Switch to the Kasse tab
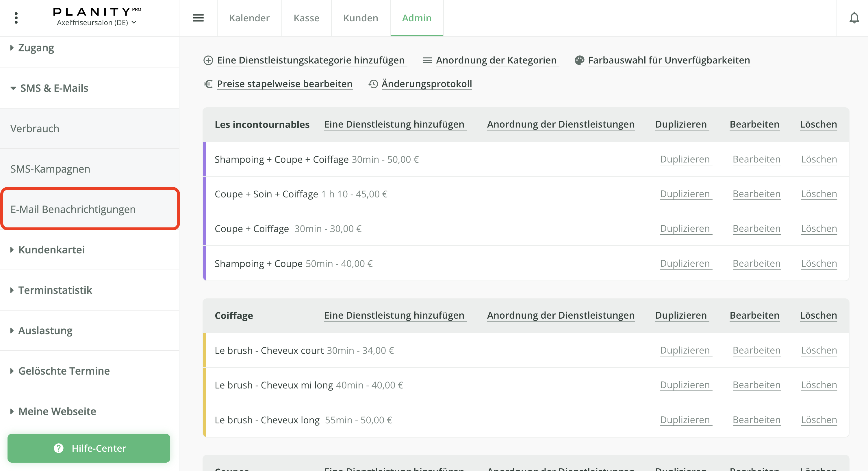 click(x=306, y=18)
